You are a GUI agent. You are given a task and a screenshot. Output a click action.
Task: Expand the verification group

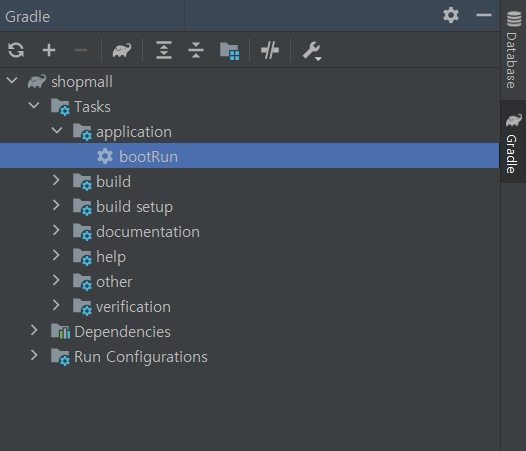pos(56,305)
